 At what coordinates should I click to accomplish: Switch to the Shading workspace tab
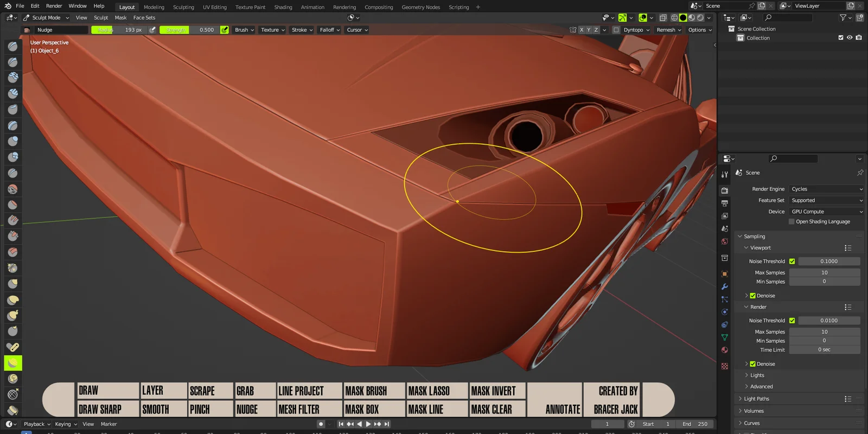pos(283,7)
